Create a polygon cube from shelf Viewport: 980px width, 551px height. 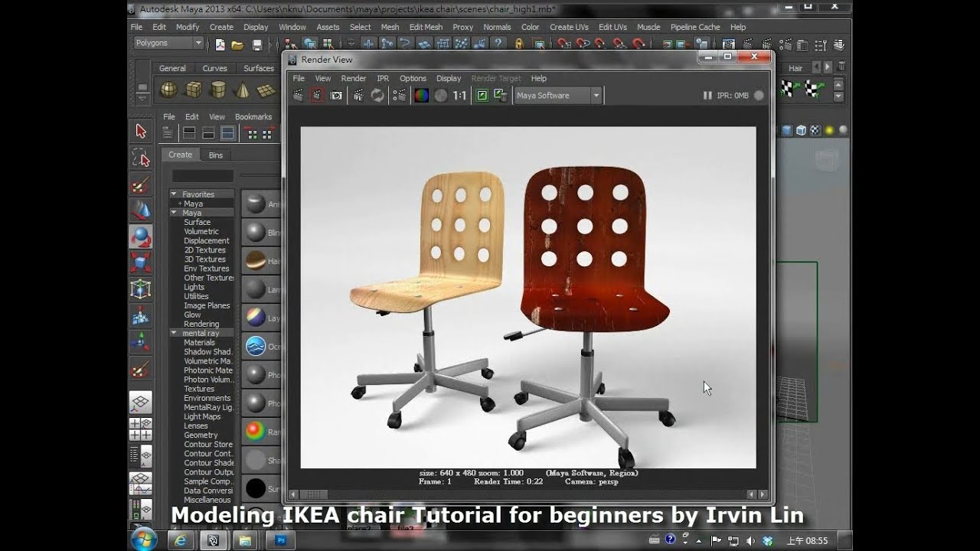point(193,90)
